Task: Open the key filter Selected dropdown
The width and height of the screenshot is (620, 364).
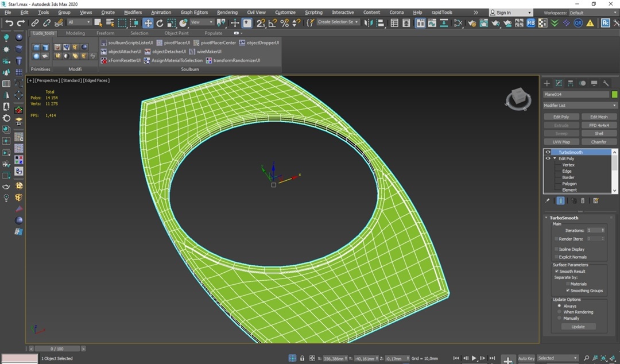Action: click(x=557, y=358)
